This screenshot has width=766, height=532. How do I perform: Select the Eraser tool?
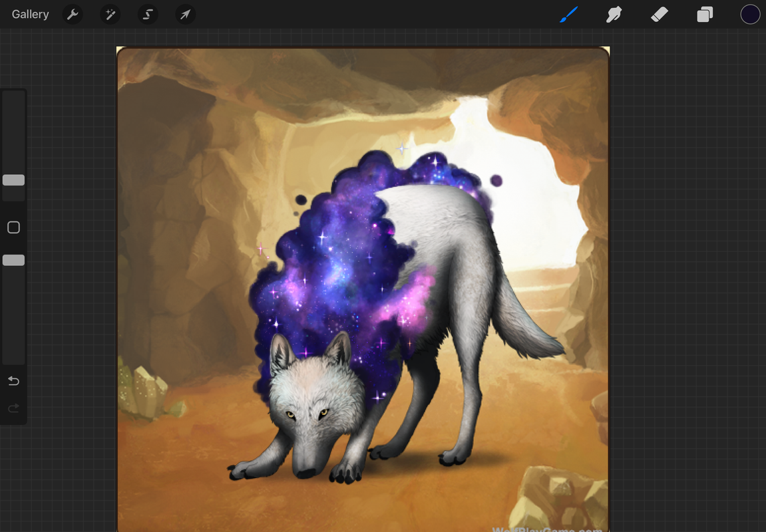coord(660,14)
